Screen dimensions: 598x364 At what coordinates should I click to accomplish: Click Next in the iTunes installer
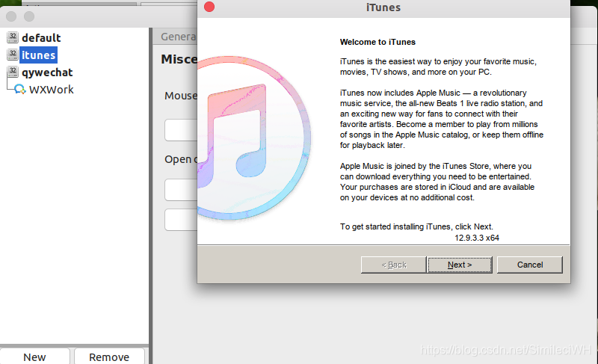(460, 265)
